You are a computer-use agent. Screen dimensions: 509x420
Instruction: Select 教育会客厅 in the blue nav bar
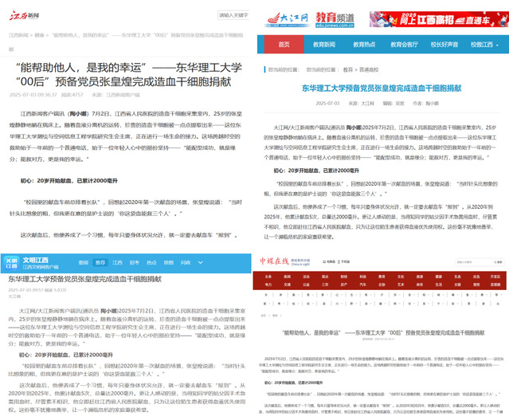point(404,45)
